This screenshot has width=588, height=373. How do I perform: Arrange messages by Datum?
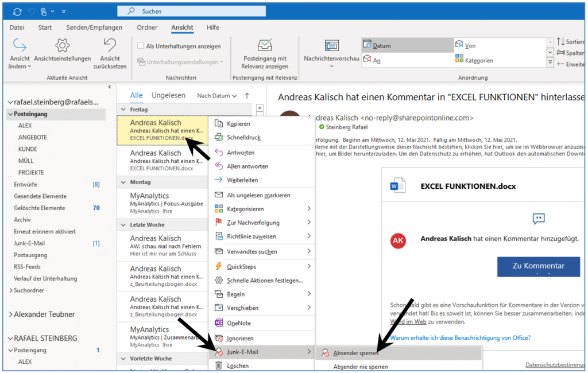tap(408, 45)
